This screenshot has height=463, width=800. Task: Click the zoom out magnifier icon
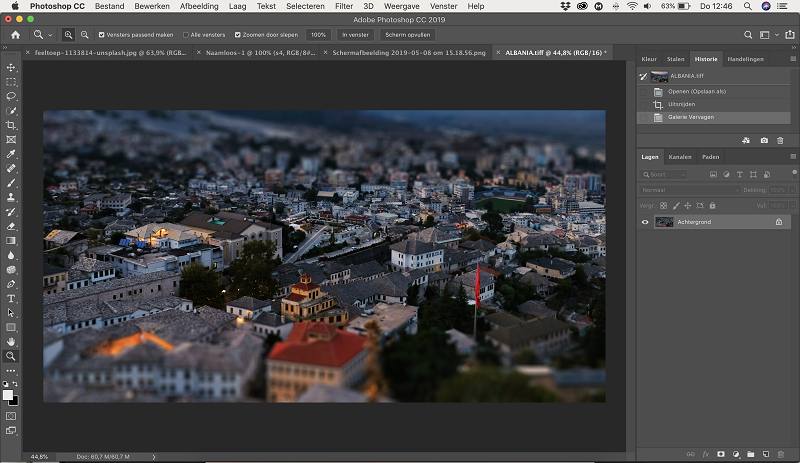click(x=85, y=35)
